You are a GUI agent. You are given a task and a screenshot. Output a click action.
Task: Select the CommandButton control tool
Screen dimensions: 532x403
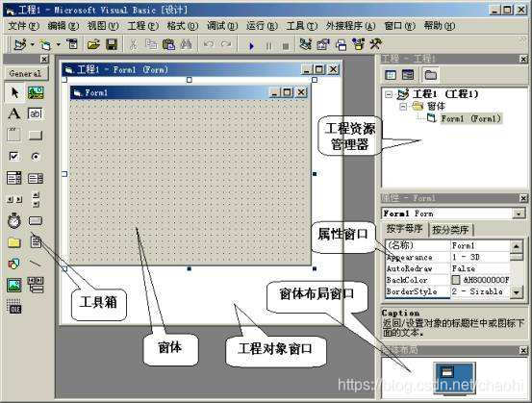click(36, 136)
